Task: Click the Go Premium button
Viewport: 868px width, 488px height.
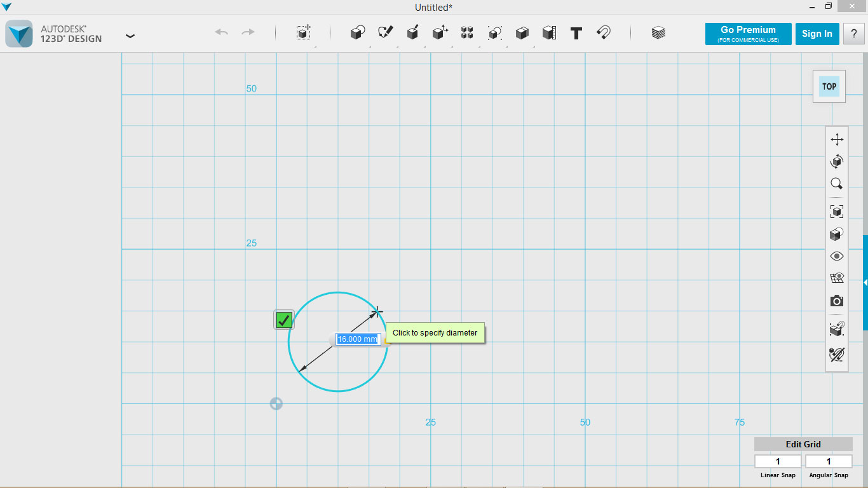Action: coord(748,34)
